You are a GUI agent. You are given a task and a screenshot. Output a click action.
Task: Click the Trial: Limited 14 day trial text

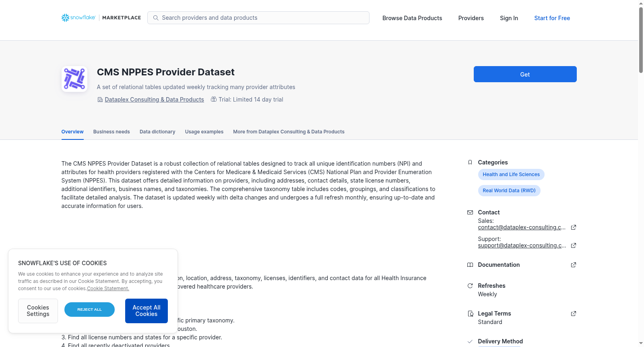tap(251, 100)
